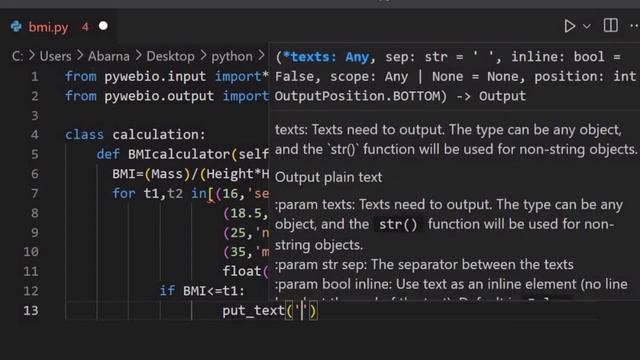640x360 pixels.
Task: Click line number 4 in the gutter
Action: (x=35, y=135)
